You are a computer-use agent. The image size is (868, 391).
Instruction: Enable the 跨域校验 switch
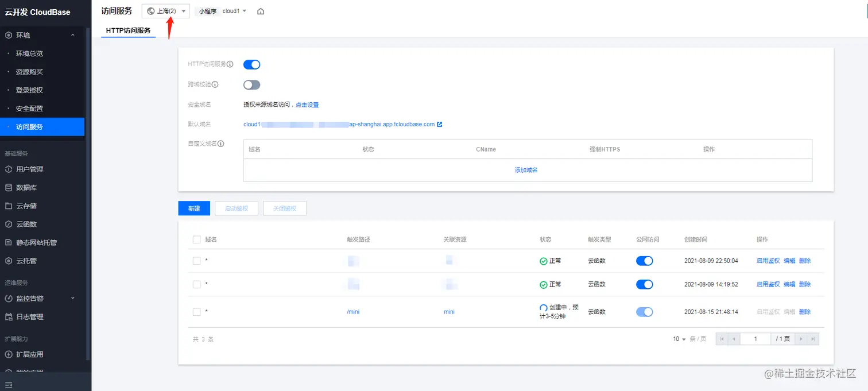click(x=252, y=85)
